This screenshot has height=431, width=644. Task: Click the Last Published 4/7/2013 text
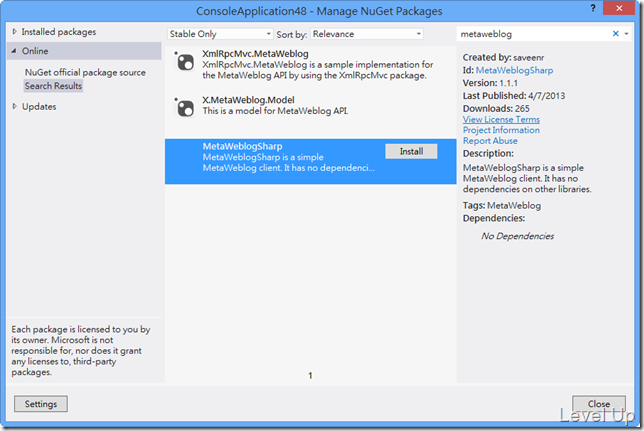click(x=514, y=96)
